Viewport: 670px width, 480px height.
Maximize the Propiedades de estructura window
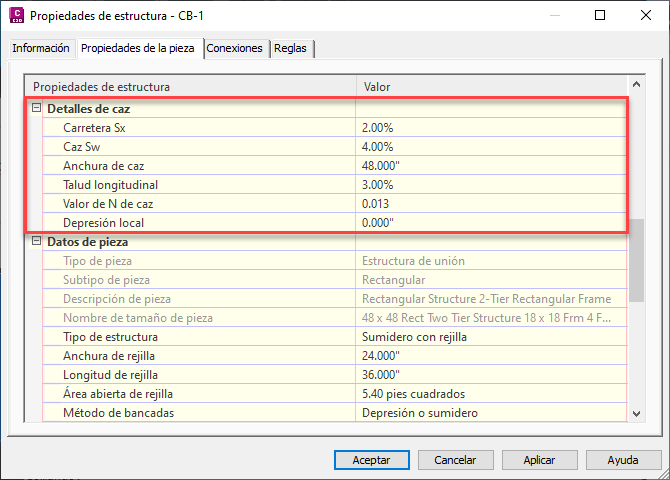[600, 15]
